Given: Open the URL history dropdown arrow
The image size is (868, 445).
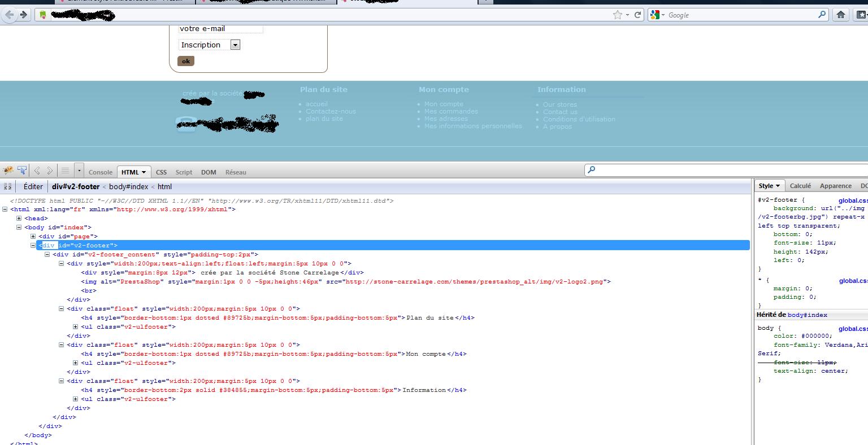Looking at the screenshot, I should pos(627,15).
